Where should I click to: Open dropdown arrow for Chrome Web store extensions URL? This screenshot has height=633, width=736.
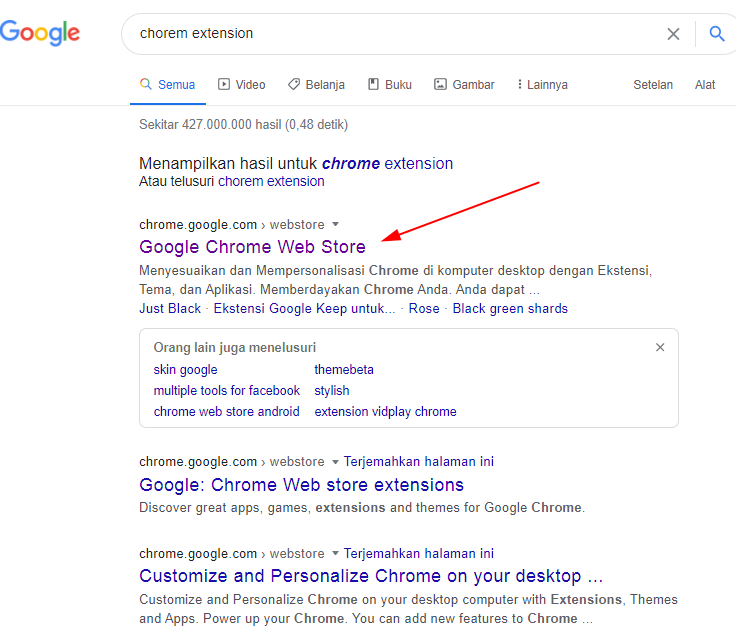pyautogui.click(x=335, y=462)
